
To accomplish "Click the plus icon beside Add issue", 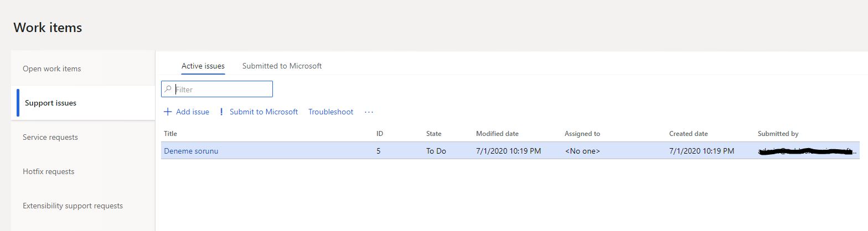I will 168,112.
